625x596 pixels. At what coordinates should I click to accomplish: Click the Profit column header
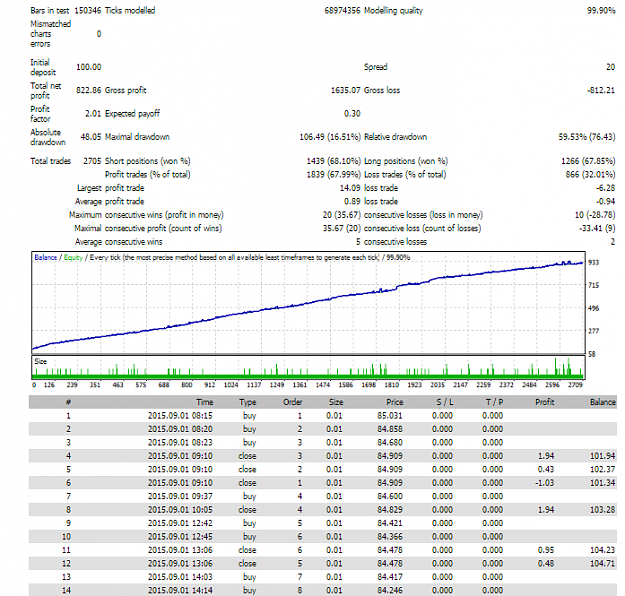(545, 402)
